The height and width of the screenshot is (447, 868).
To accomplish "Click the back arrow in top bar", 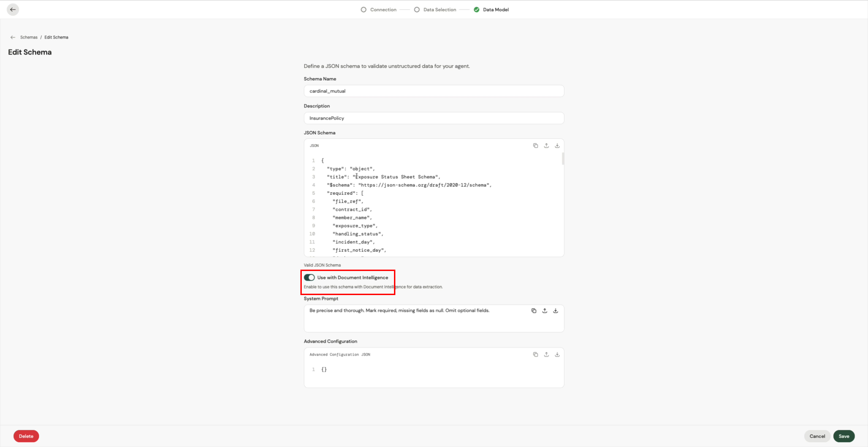I will click(13, 9).
